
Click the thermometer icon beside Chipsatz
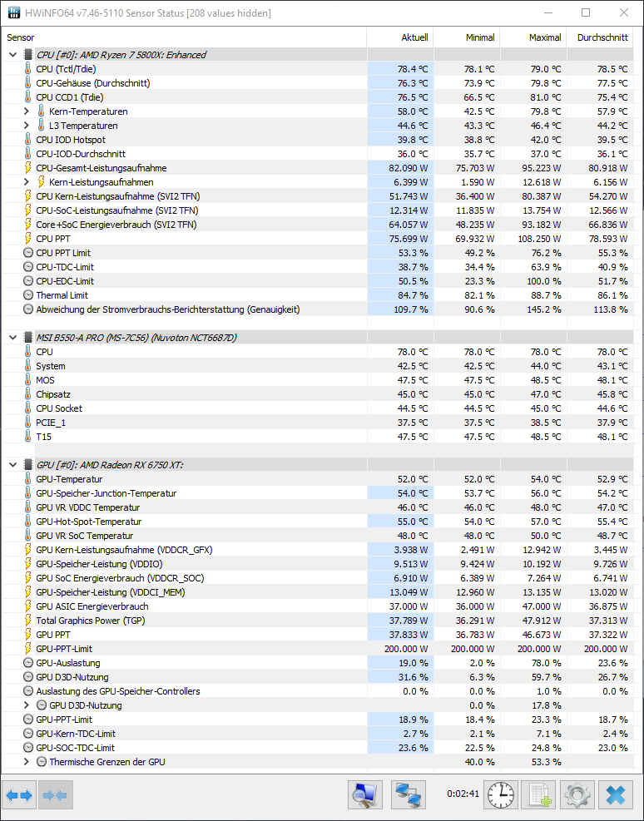[28, 393]
